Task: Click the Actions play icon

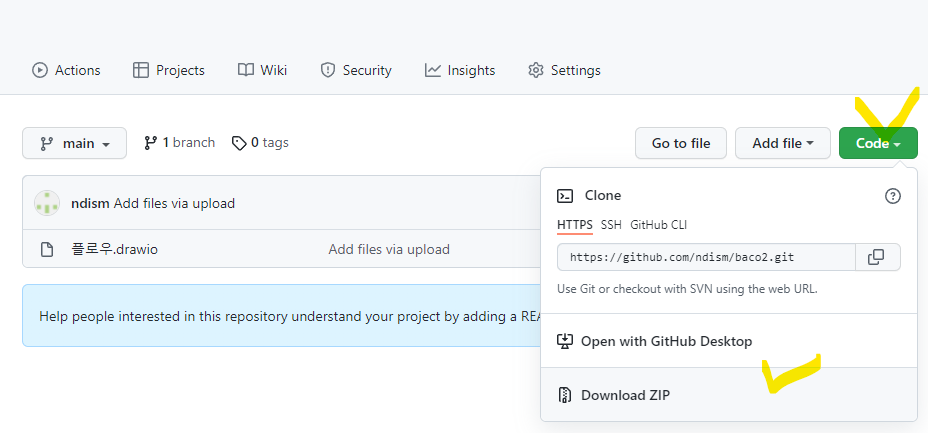Action: coord(40,70)
